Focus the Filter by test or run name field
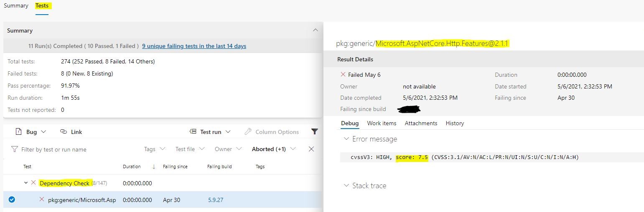 [53, 149]
